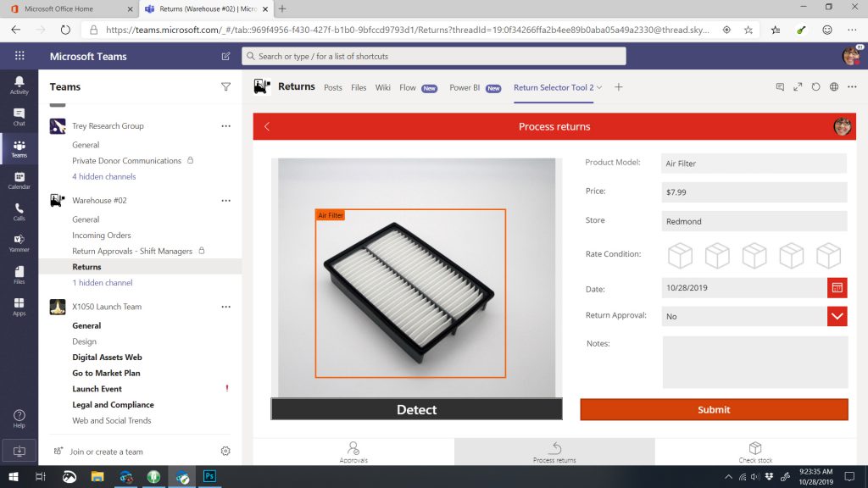Rate condition with the first box icon

coord(680,255)
